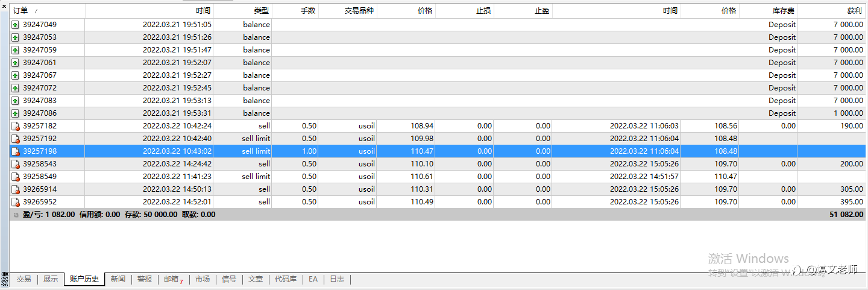Click the open price 109.98
This screenshot has height=290, width=868.
(422, 139)
